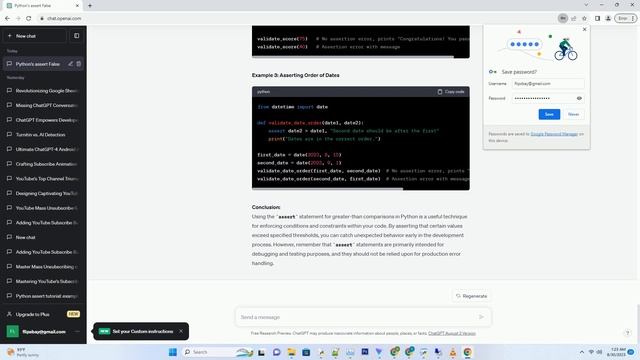Open the Designing Captivating YouTube chat
This screenshot has width=640, height=360.
tap(43, 193)
